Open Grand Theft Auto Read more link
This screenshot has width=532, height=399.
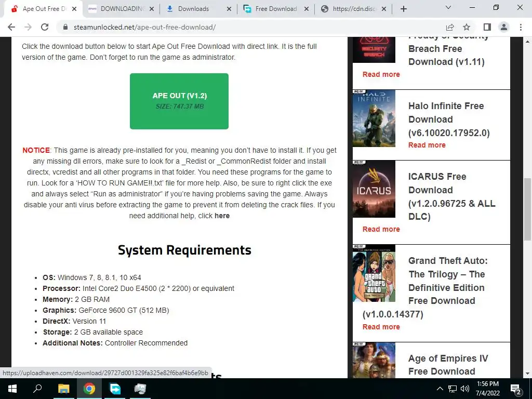click(x=381, y=327)
